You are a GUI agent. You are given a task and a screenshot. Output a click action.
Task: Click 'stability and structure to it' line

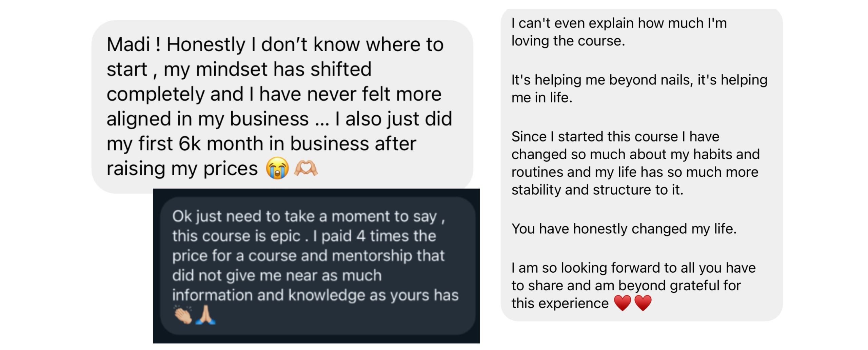tap(597, 190)
